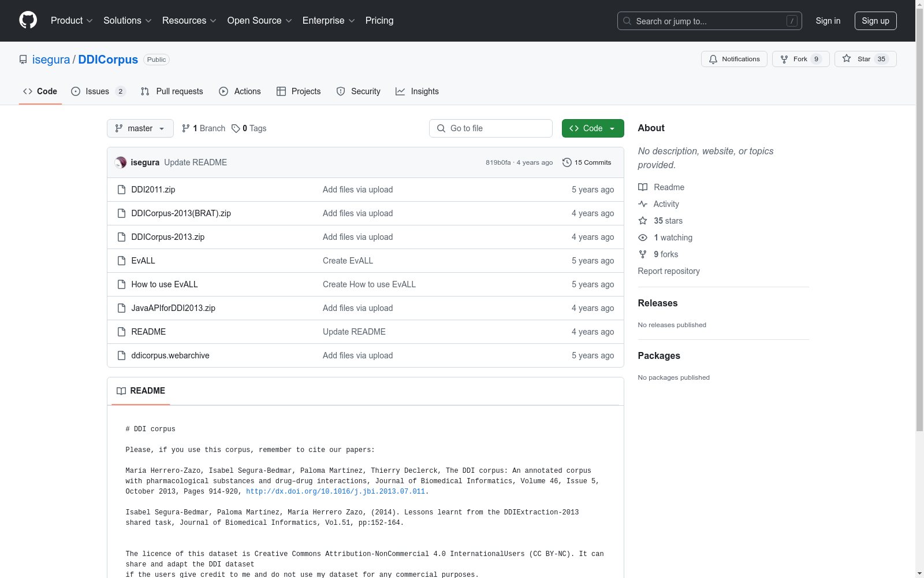The height and width of the screenshot is (578, 924).
Task: Click the Sign up button
Action: tap(875, 21)
